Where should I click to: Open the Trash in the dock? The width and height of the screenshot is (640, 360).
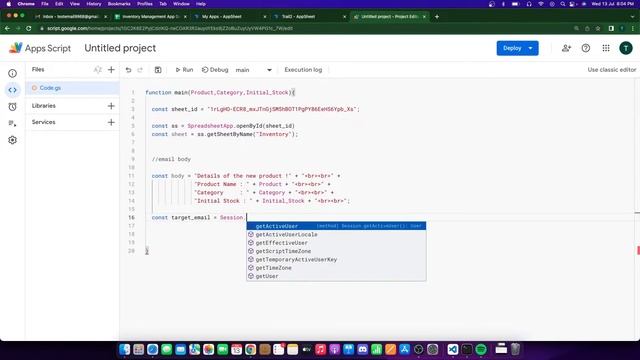[x=516, y=349]
